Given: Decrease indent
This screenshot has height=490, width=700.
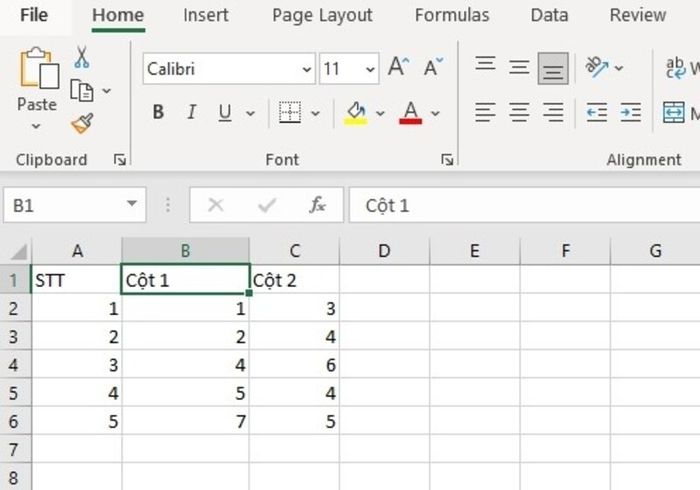Looking at the screenshot, I should point(597,112).
